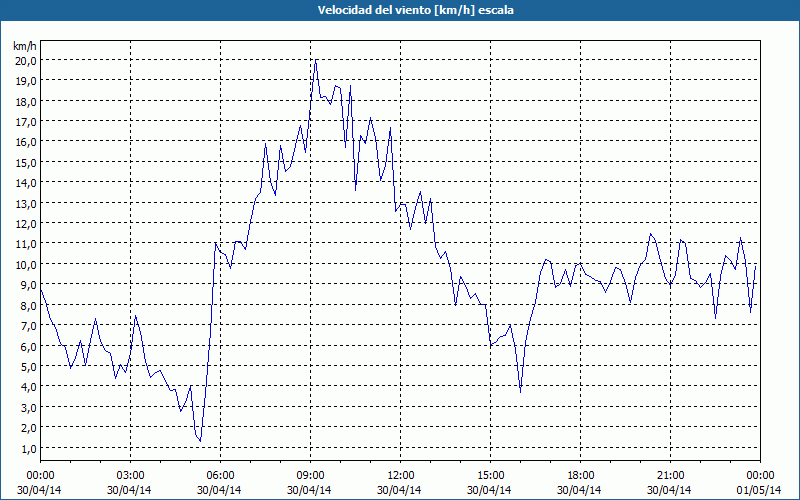This screenshot has height=500, width=800.
Task: Click the 06:00 time axis label
Action: tap(220, 476)
